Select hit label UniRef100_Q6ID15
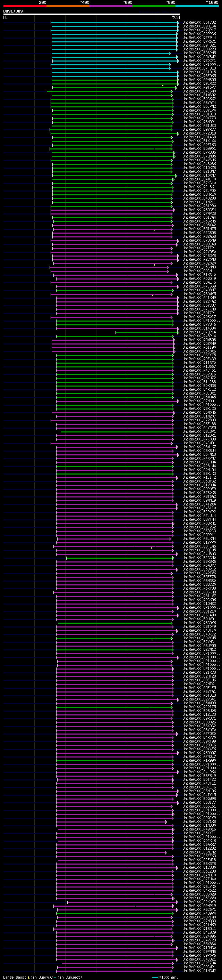This screenshot has height=980, width=222. click(199, 72)
